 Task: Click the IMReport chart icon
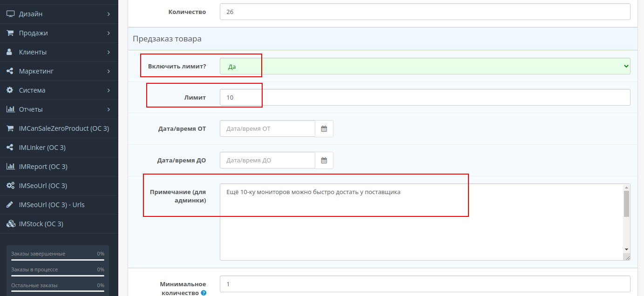[10, 167]
